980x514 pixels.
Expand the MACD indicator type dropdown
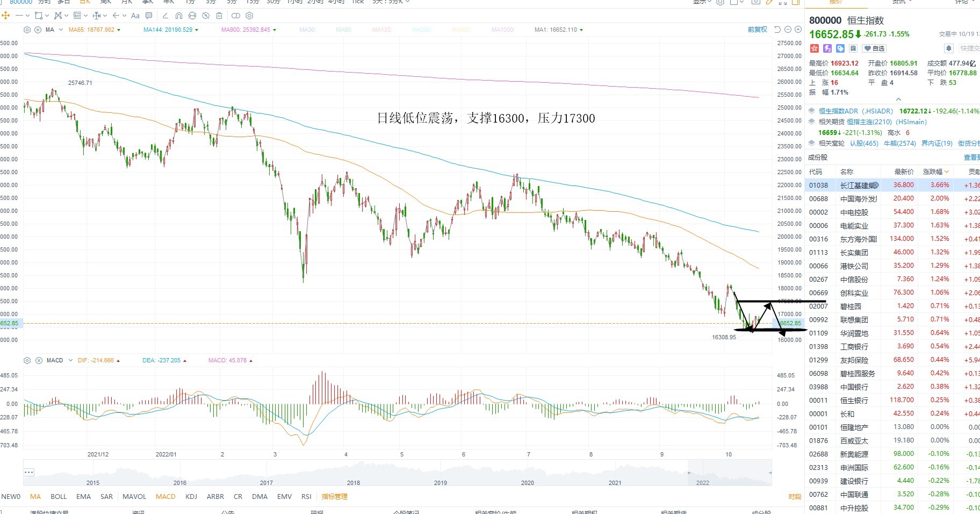pos(70,360)
